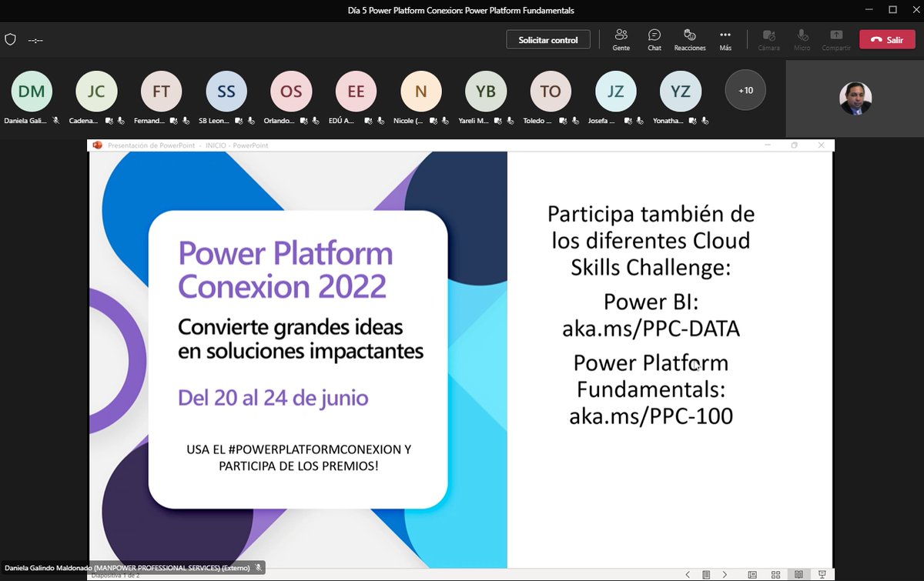Select the YZ Yonatha participant avatar
The image size is (924, 581).
(680, 91)
